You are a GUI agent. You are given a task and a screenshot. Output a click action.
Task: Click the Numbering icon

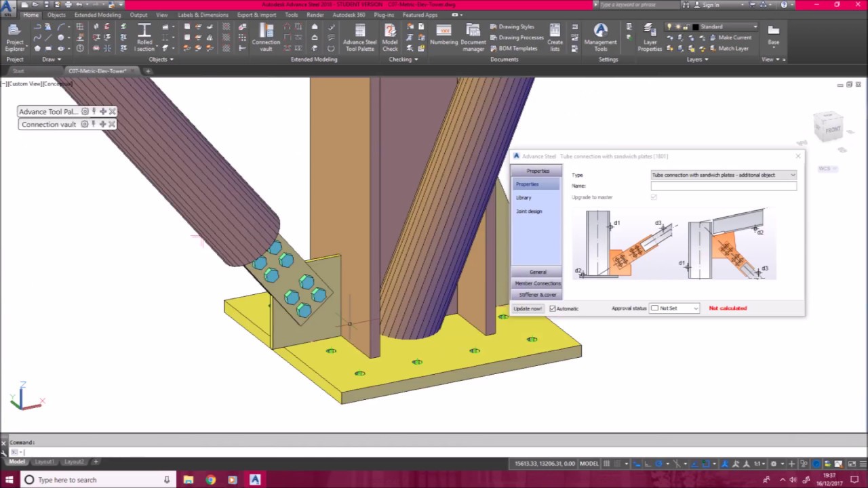coord(443,36)
